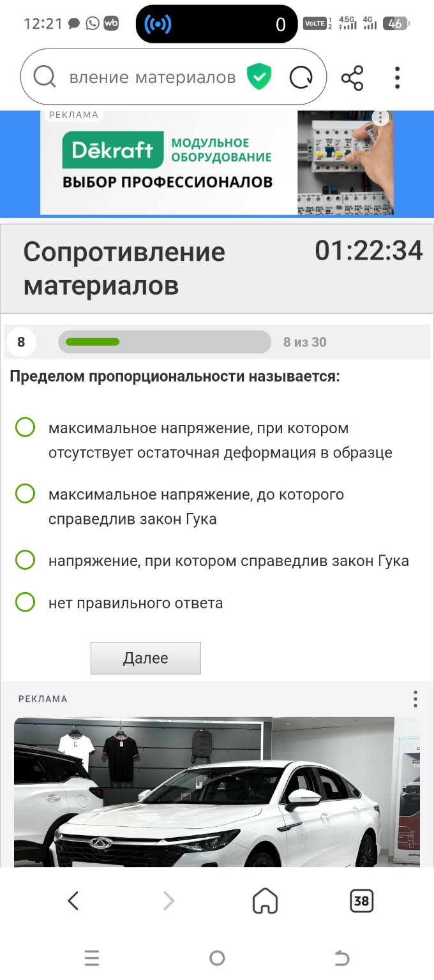Viewport: 434px width, 980px height.
Task: Open the tab switcher showing 38 tabs
Action: coord(362,901)
